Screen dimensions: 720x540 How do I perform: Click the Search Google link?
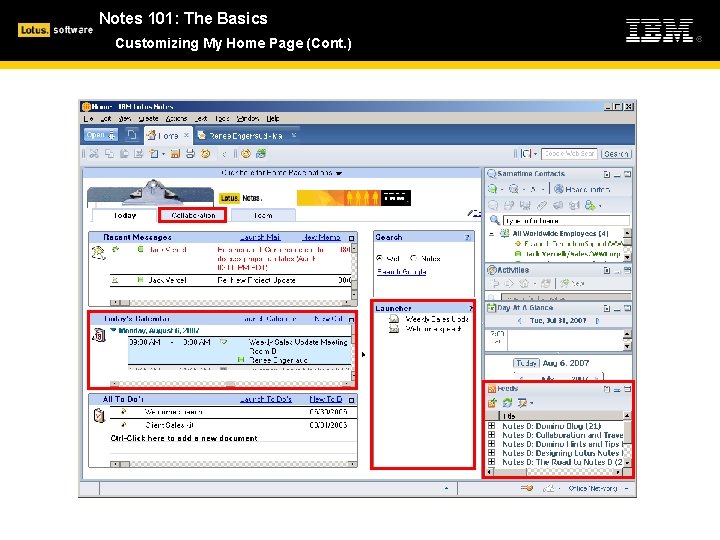[402, 272]
